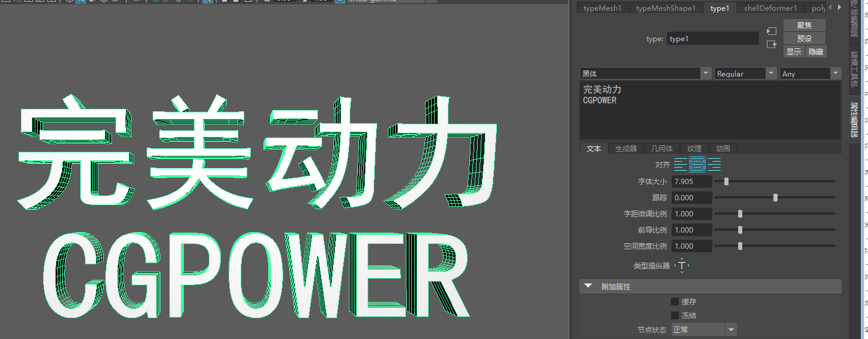Click the go to input connection icon
The width and height of the screenshot is (868, 339).
click(772, 31)
